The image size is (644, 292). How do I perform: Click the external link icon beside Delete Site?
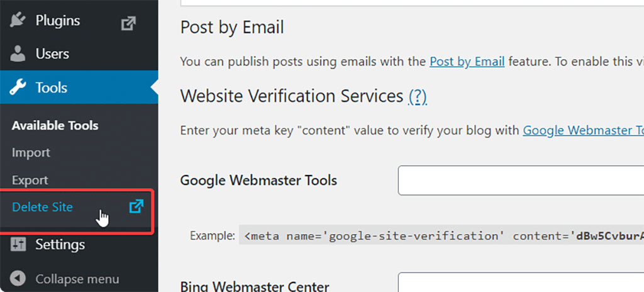point(136,206)
